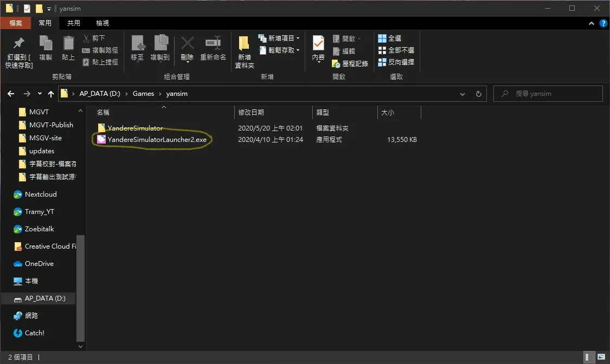Switch to details view status icon

pos(589,357)
